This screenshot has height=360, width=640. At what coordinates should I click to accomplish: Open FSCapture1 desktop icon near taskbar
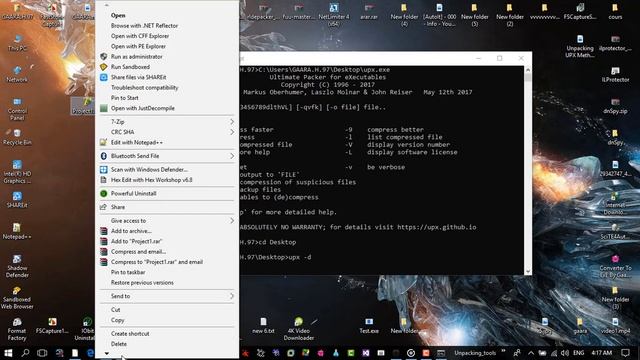52,325
